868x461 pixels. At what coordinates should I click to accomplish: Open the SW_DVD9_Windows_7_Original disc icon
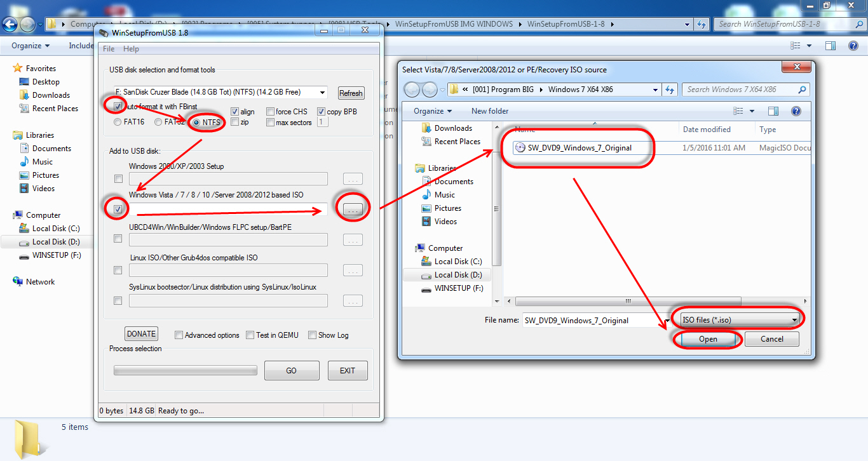(522, 147)
